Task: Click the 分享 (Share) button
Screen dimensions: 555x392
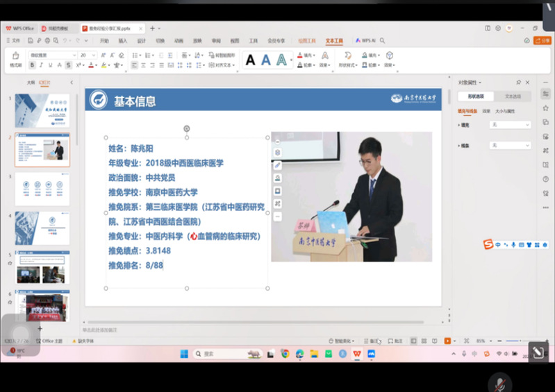Action: 542,41
